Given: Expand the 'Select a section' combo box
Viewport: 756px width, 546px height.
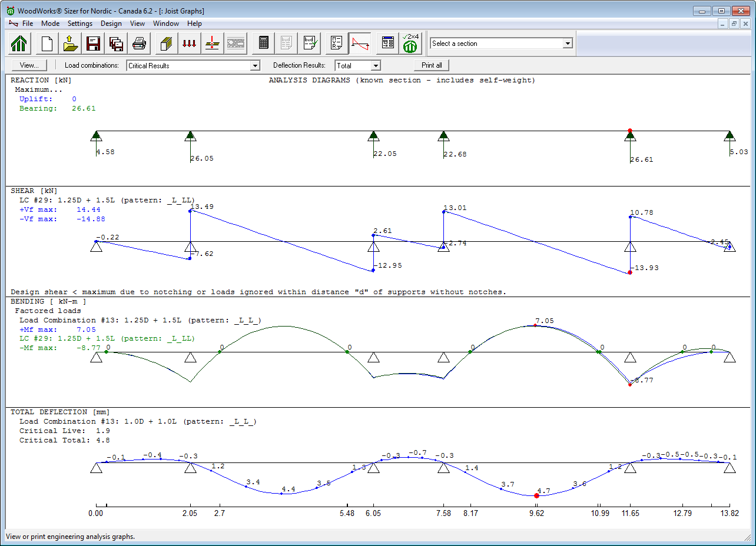Looking at the screenshot, I should coord(567,44).
